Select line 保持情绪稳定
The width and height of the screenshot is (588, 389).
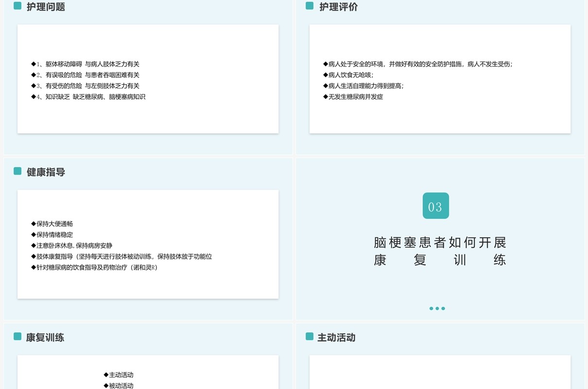(52, 235)
